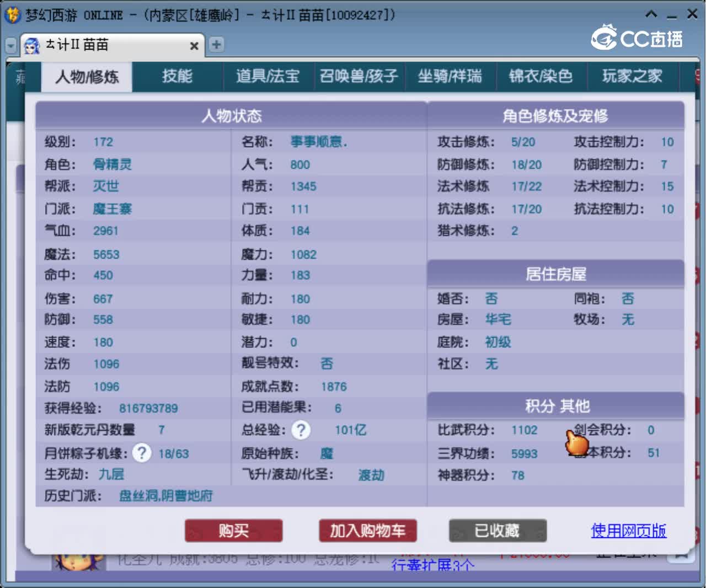Select the total experience value 101亿

pyautogui.click(x=351, y=430)
